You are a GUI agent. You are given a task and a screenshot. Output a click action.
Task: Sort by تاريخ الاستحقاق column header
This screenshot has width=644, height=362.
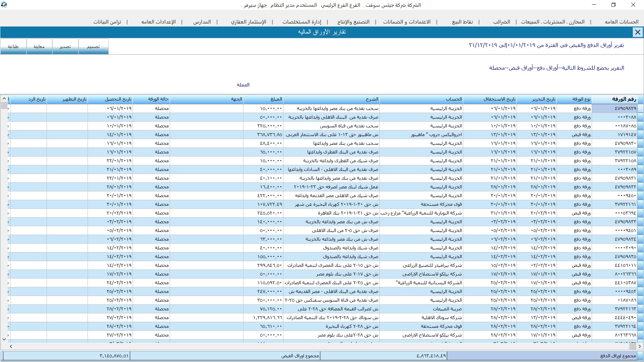(x=490, y=99)
